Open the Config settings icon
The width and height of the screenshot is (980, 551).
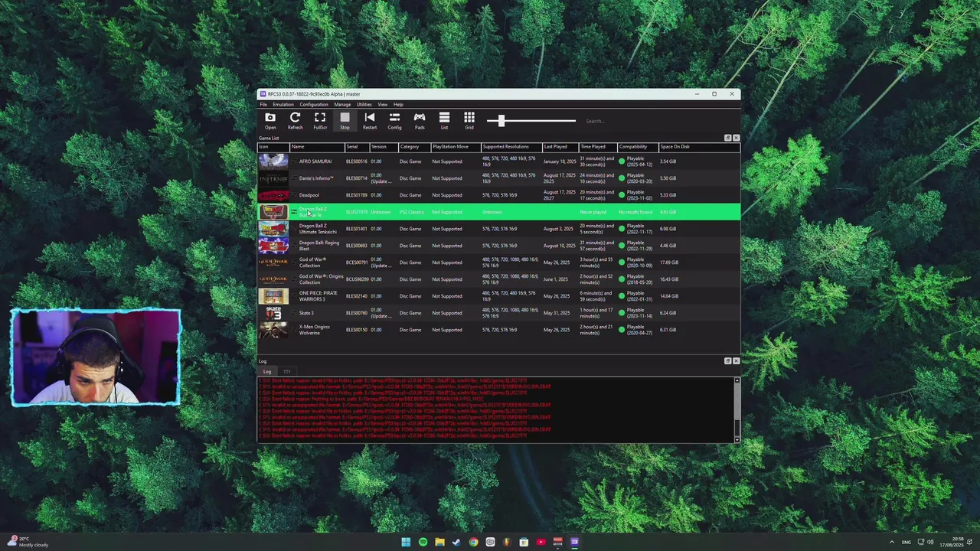pos(394,120)
